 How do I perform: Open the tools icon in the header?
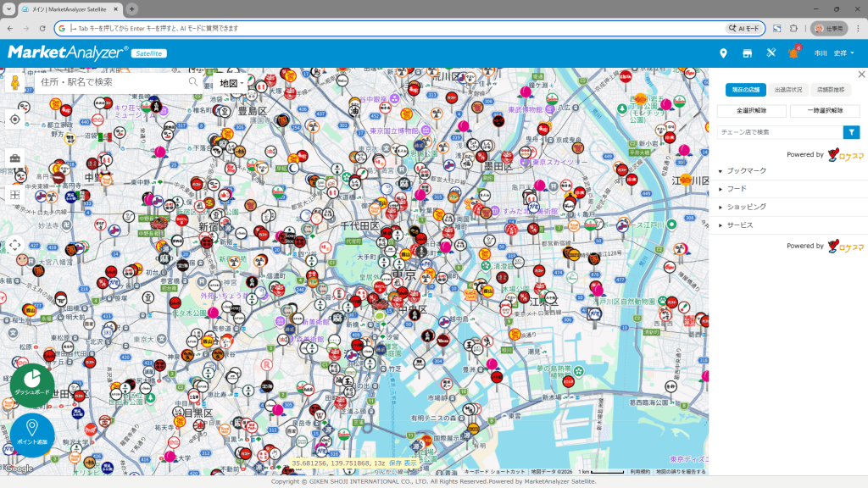771,53
